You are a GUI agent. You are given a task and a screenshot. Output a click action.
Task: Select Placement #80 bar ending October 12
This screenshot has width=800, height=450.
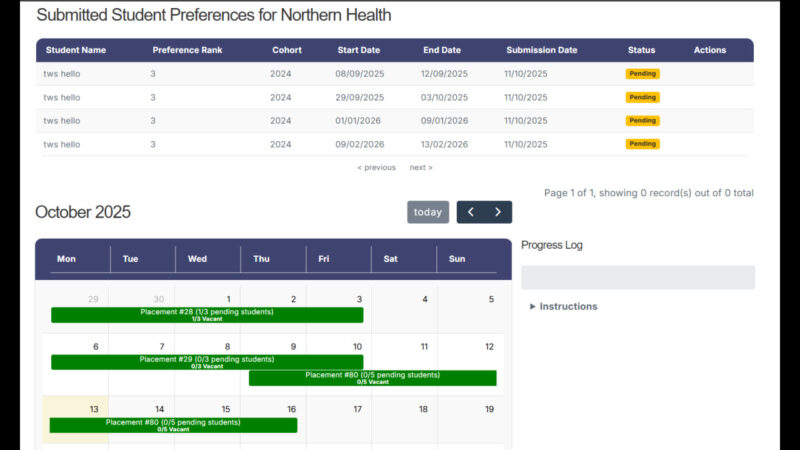[372, 378]
